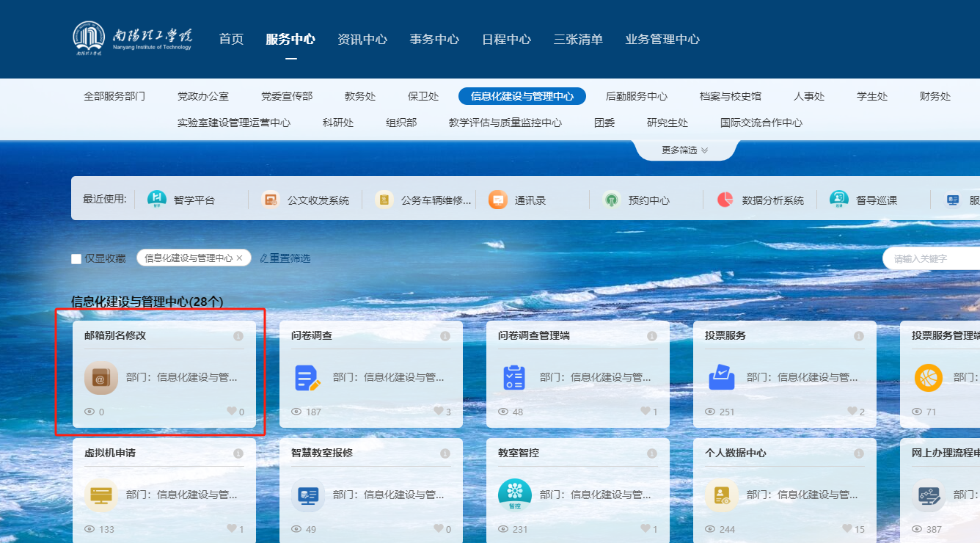
Task: Select 教务处 department filter
Action: click(360, 96)
